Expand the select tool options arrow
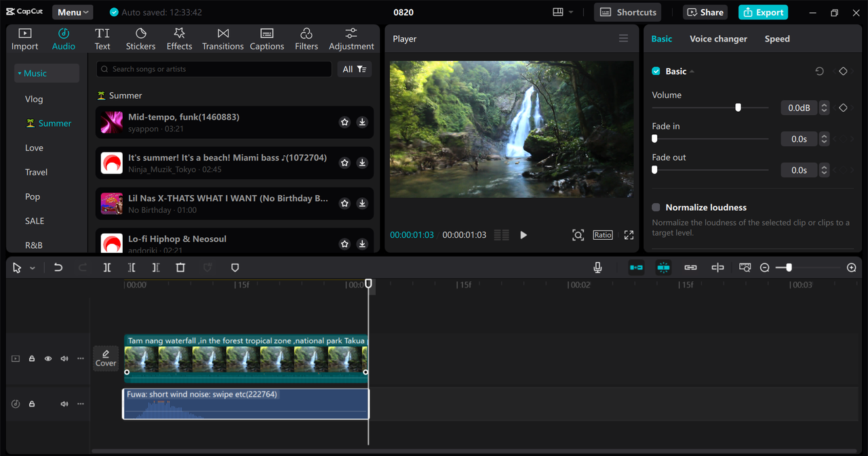The image size is (868, 456). 32,268
